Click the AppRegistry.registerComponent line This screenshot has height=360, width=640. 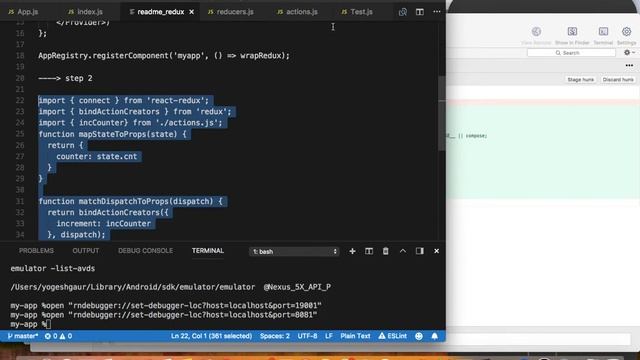point(164,56)
